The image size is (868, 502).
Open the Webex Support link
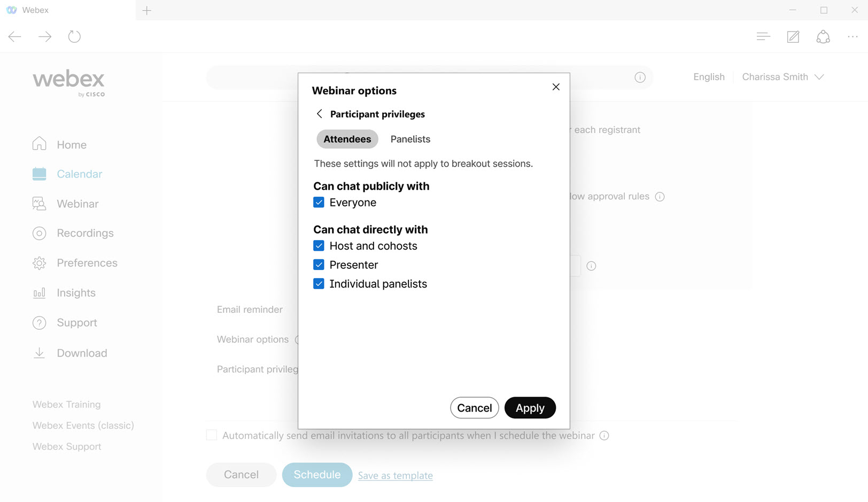[x=66, y=446]
